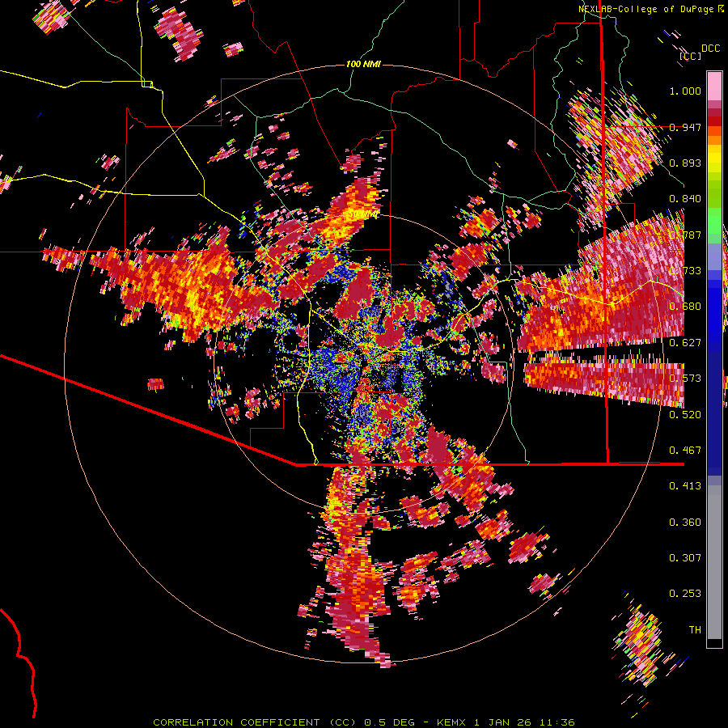Click "CORRELATION COEFFICIENT" in the bottom caption
The image size is (728, 728).
click(236, 722)
